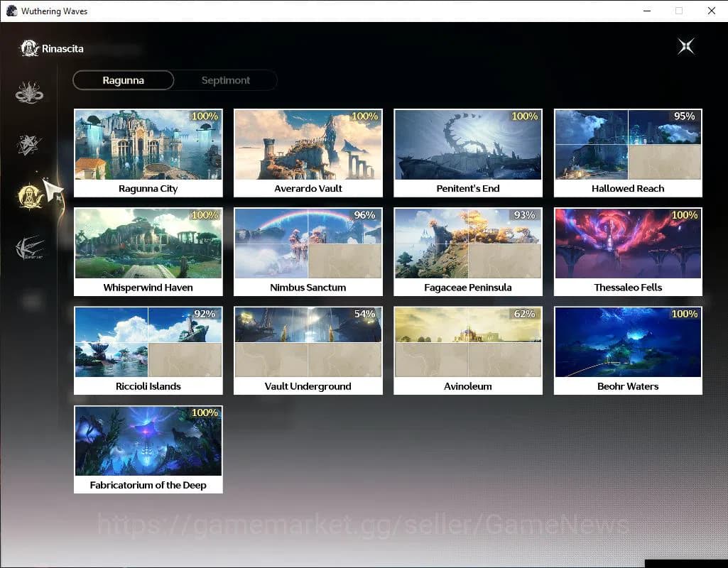Click the 54% progress on Vault Underground

click(364, 314)
